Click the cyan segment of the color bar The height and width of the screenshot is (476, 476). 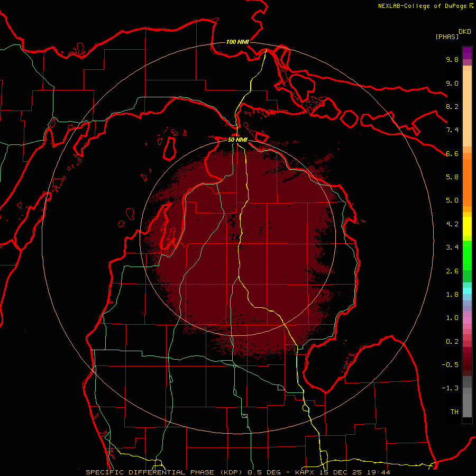pos(467,291)
